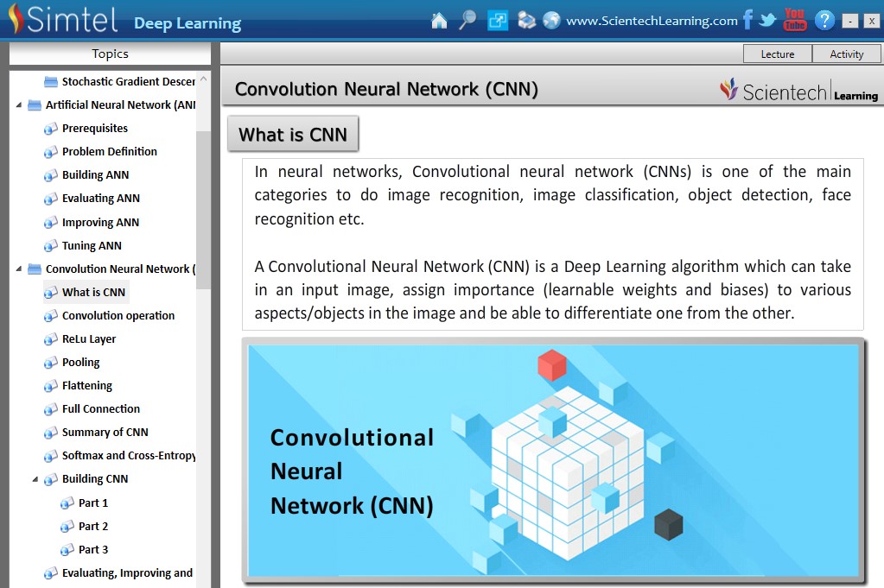Open the Improving ANN lesson

tap(100, 223)
